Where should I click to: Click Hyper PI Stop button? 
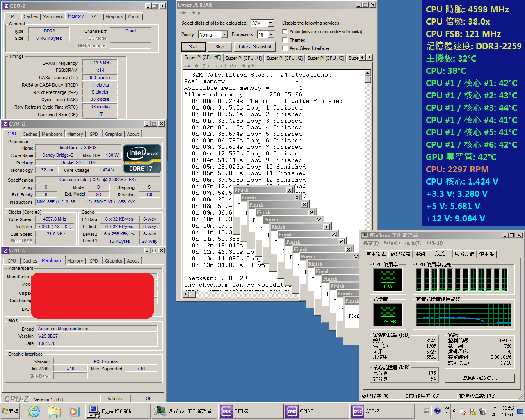coord(220,47)
